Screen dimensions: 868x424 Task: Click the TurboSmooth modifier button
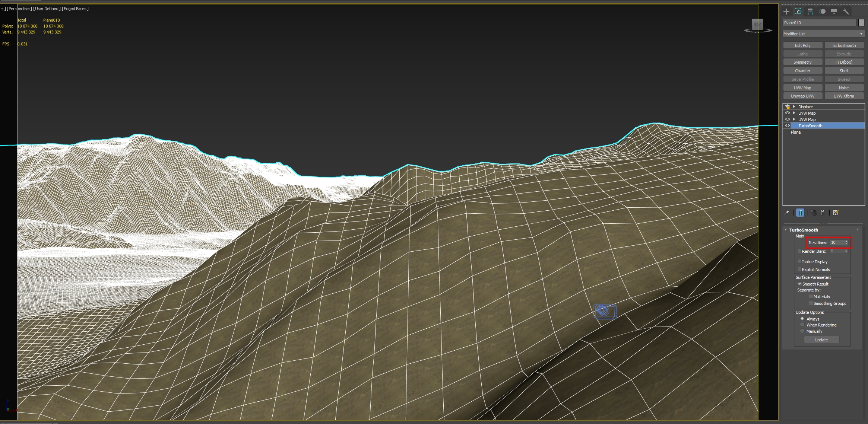(x=844, y=45)
